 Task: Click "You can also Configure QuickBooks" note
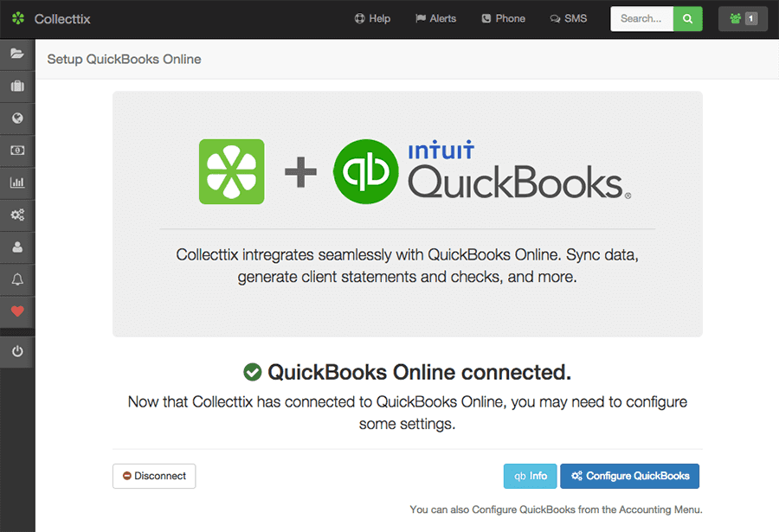pos(556,510)
